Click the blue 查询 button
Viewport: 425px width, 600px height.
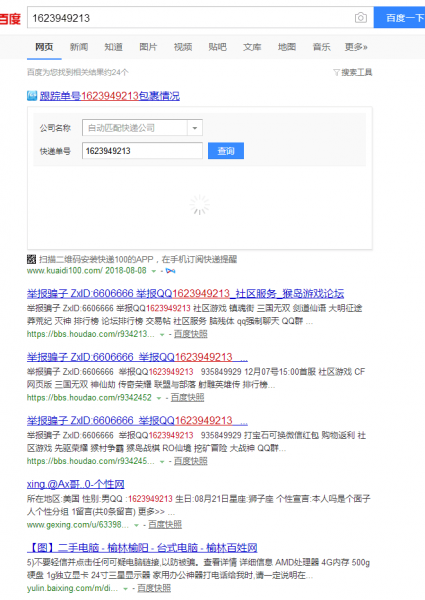(226, 151)
